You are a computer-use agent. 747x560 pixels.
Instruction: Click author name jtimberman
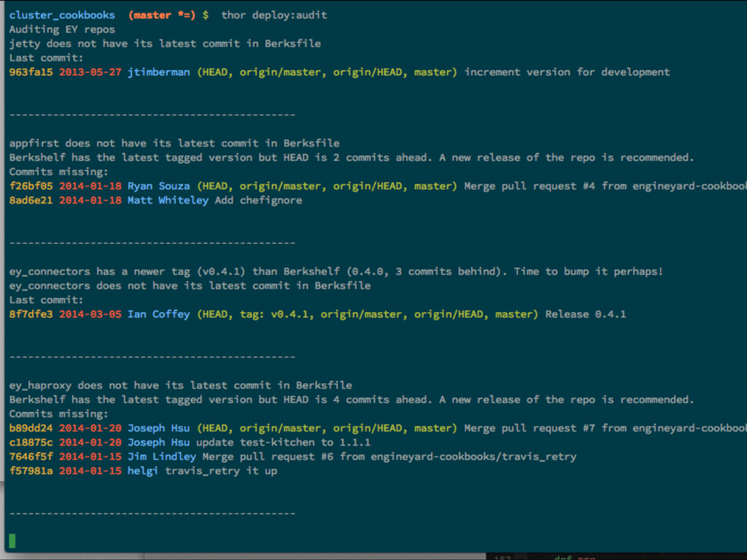click(x=158, y=72)
